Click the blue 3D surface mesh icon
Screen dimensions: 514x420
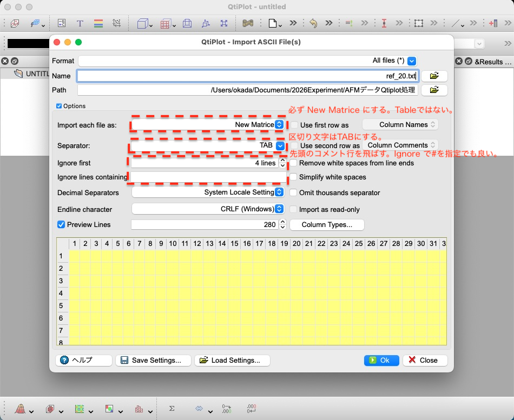point(35,23)
